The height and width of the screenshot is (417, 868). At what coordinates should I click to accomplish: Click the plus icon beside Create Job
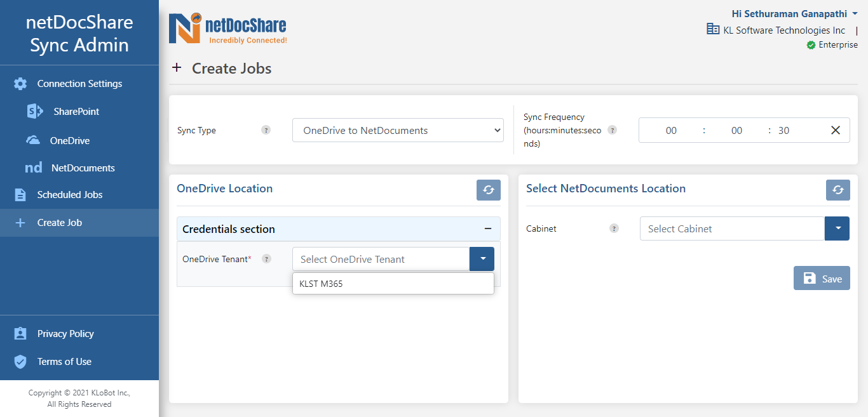(x=20, y=223)
